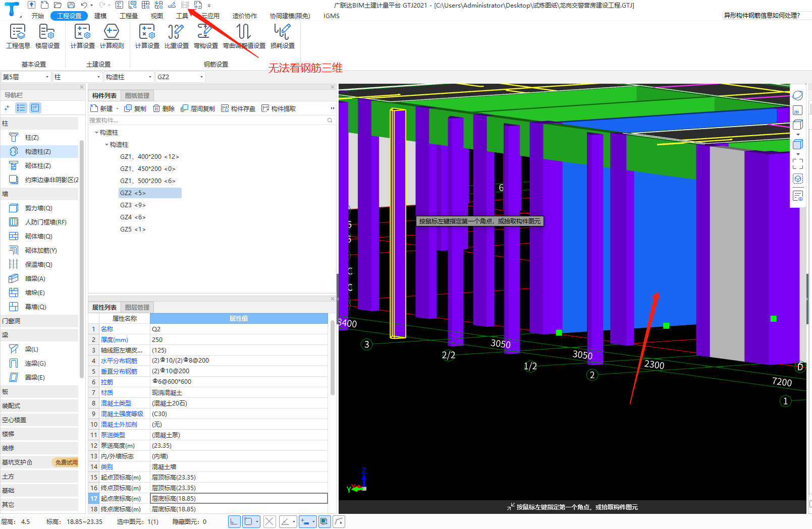
Task: Switch viewport to 2D view icon
Action: pos(797,110)
